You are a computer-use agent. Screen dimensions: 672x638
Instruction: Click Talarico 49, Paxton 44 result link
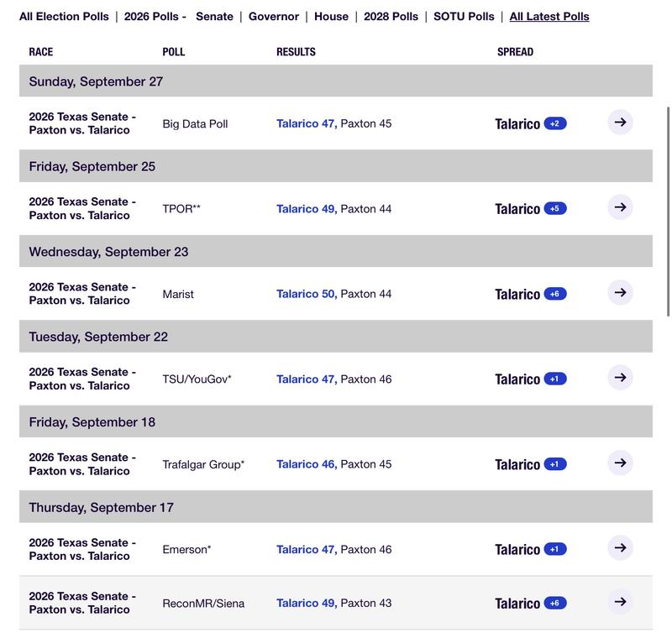click(333, 208)
